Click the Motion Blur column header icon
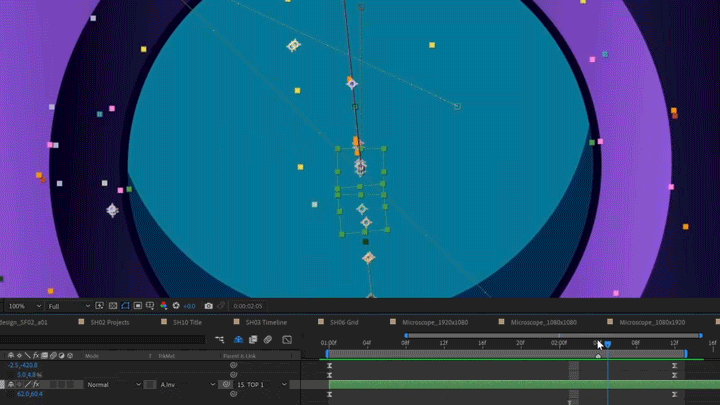 (53, 355)
